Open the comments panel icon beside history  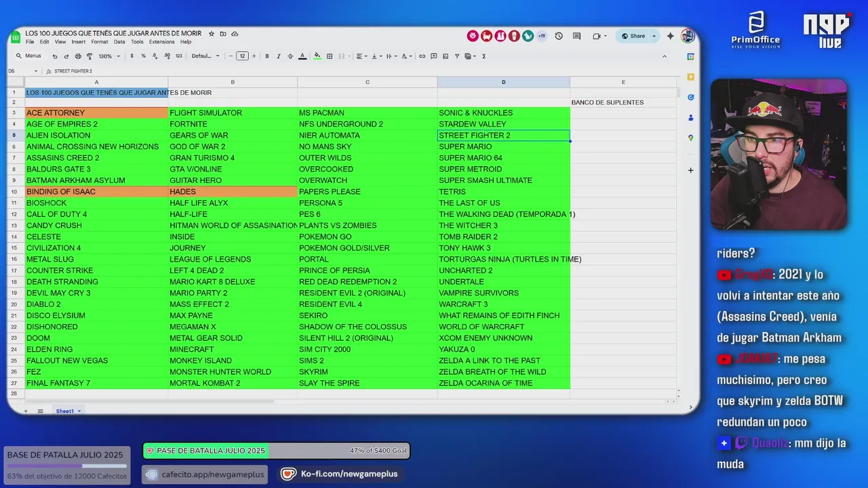pos(576,36)
